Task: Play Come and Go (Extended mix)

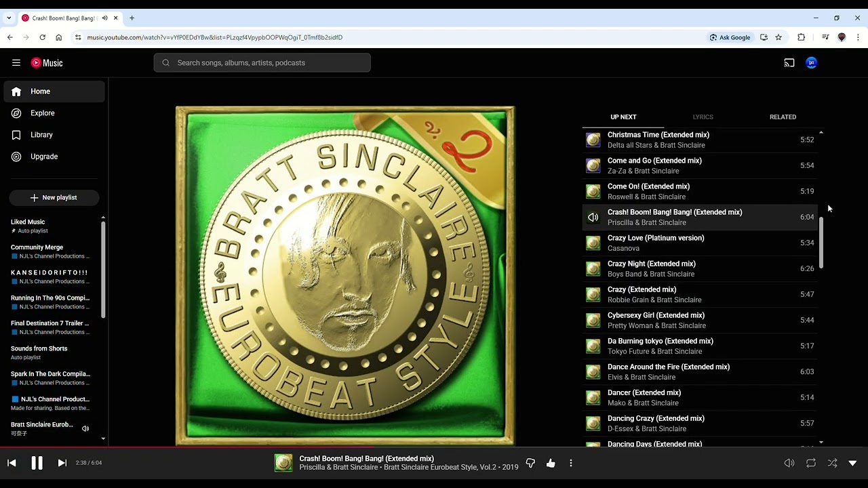Action: (700, 165)
